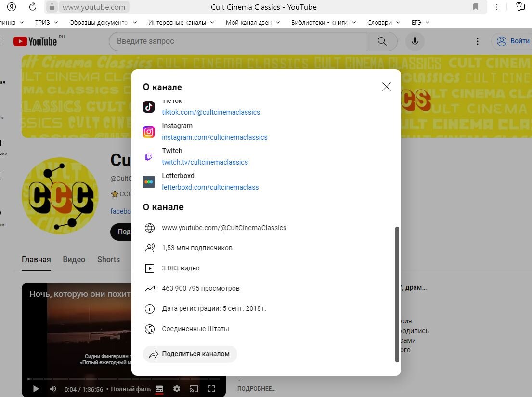Select Дата регистрации: 5 сент. 2018 text
Screen dimensions: 532x397
pos(214,309)
